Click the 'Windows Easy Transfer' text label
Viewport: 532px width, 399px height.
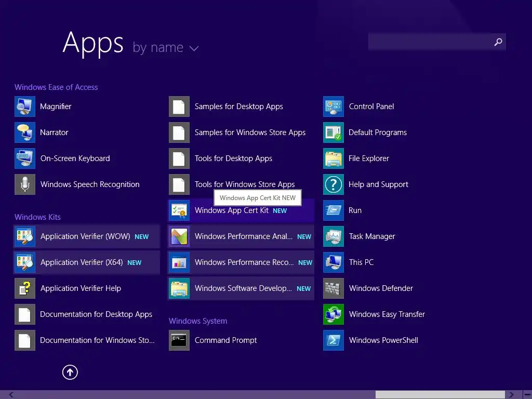(x=387, y=314)
